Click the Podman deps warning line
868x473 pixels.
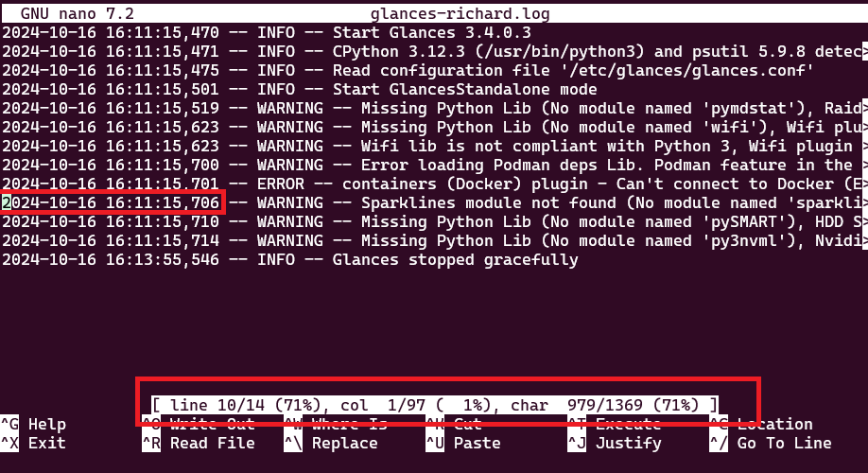coord(434,165)
